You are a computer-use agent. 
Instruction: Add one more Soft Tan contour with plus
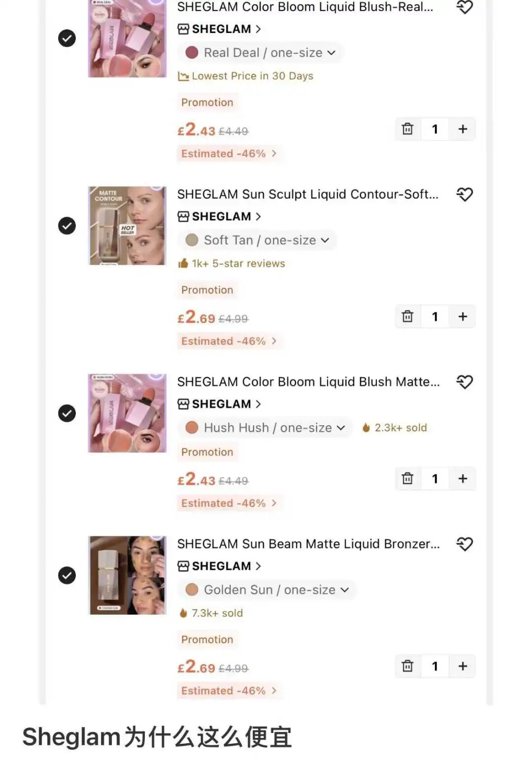pyautogui.click(x=463, y=316)
